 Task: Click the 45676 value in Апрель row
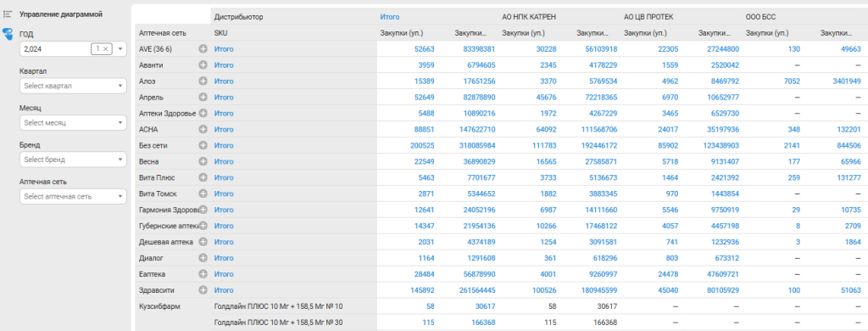547,97
